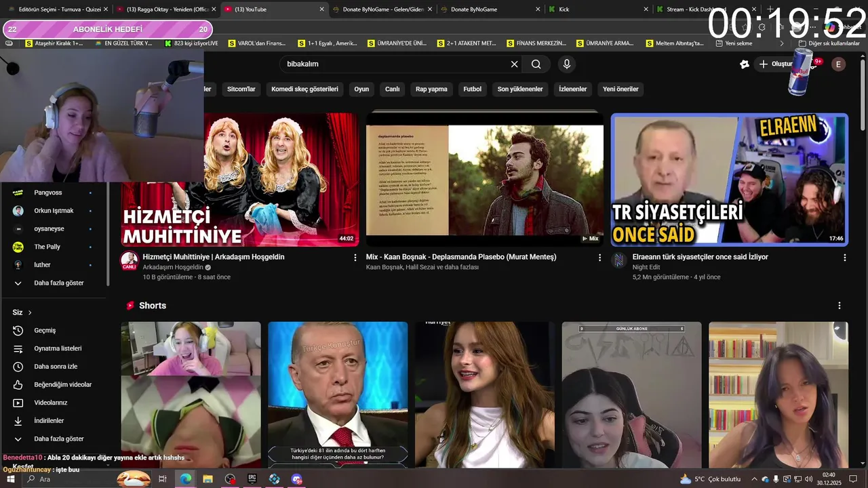The image size is (868, 488).
Task: Open the '823 kişi izliyorLIVE' bookmark
Action: point(191,43)
